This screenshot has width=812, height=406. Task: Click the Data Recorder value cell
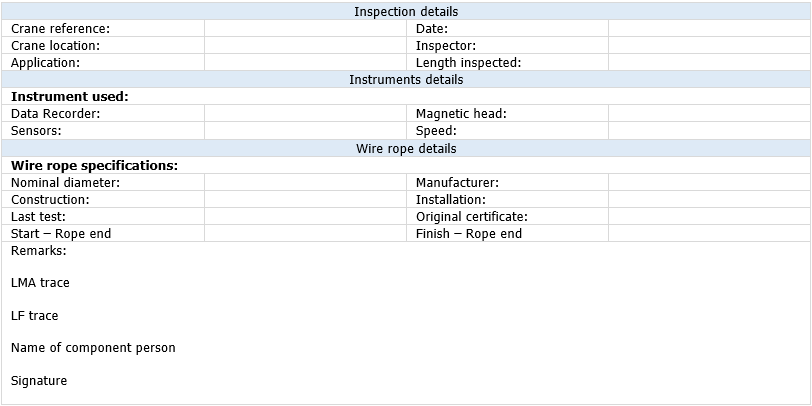[306, 113]
